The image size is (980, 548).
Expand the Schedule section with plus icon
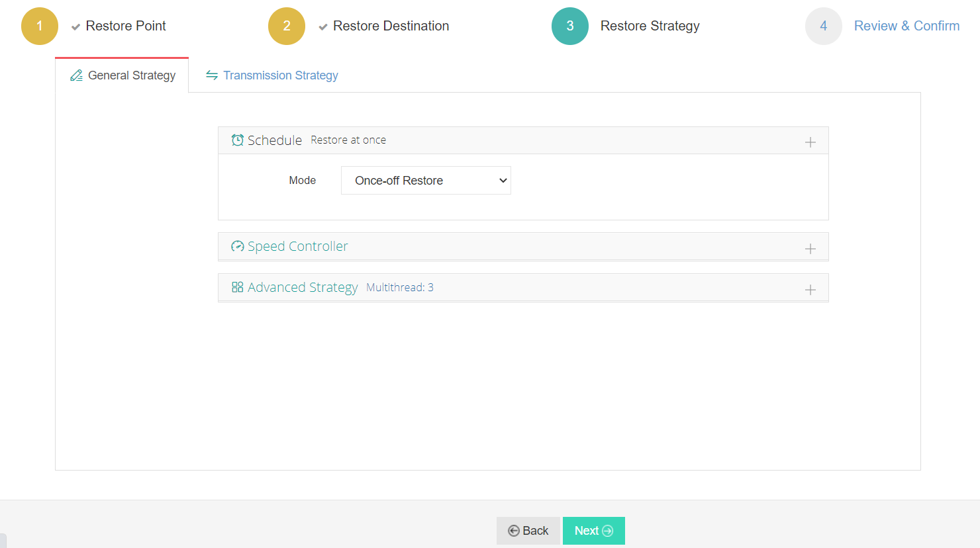click(x=810, y=142)
